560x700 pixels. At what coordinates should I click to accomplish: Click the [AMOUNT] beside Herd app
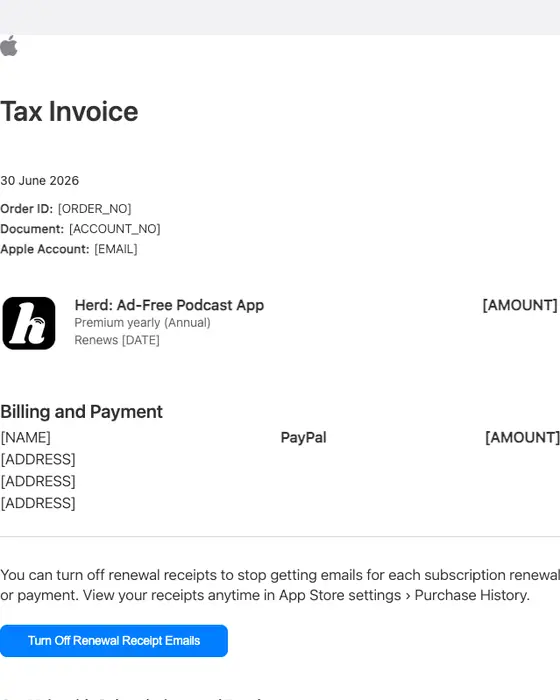(520, 305)
